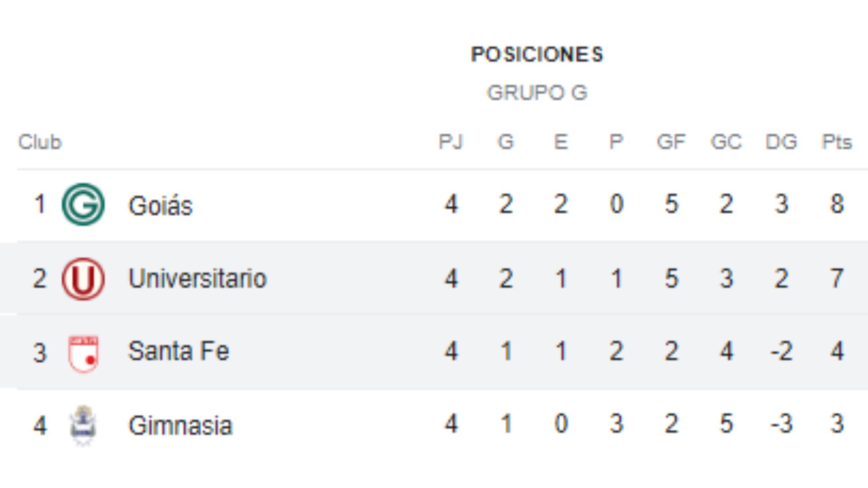Click the Gimnasia club crest icon

[x=83, y=425]
